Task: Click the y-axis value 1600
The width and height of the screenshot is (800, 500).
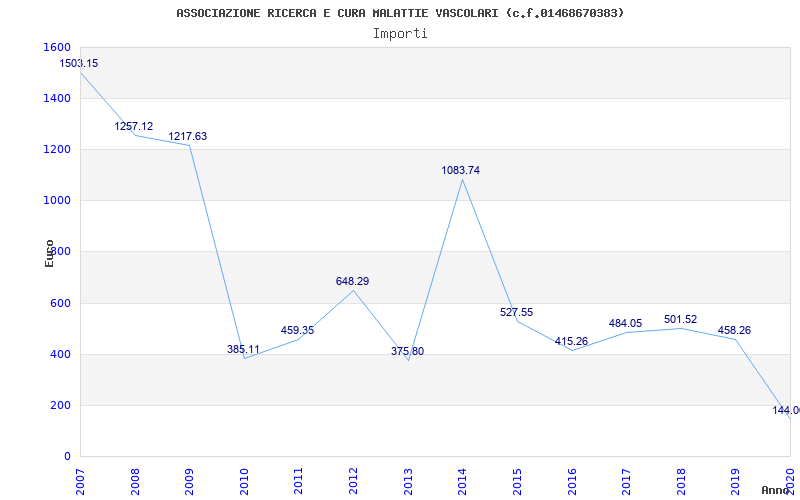Action: pos(58,47)
